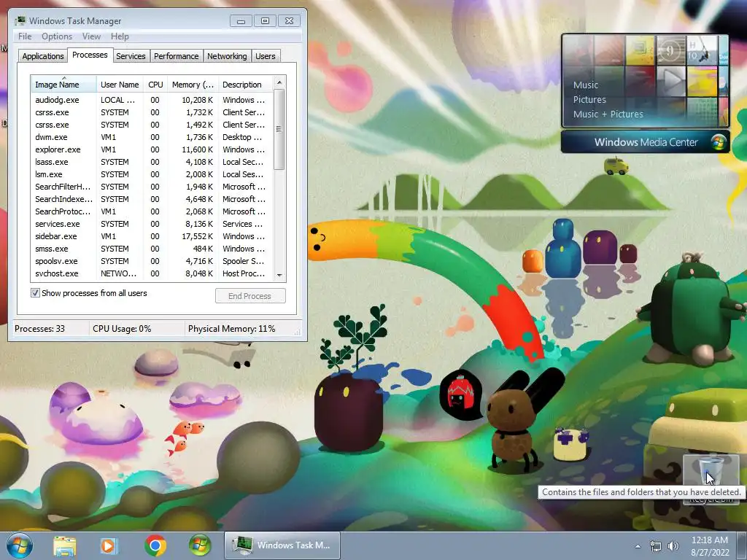747x560 pixels.
Task: Sort by Description column header
Action: pyautogui.click(x=245, y=85)
